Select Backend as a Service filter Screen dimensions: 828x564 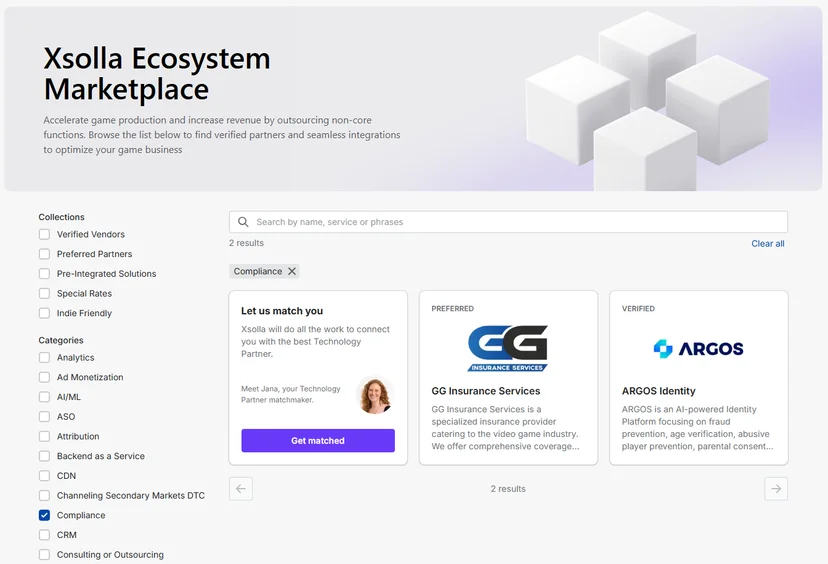click(44, 456)
